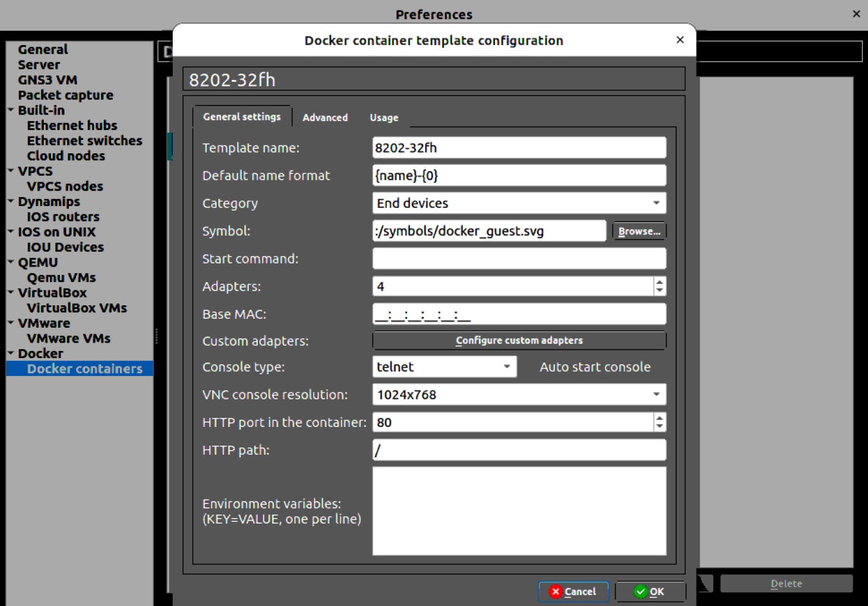Select the General settings tab
This screenshot has height=606, width=868.
pos(242,117)
